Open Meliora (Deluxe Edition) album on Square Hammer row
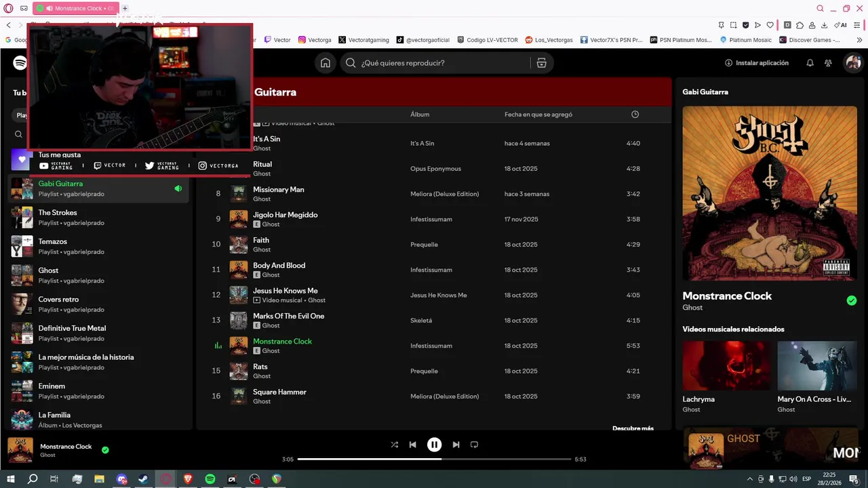Screen dimensions: 868x488 [445, 396]
